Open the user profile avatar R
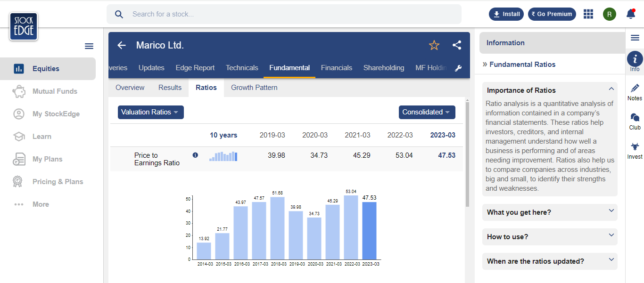The image size is (644, 283). point(610,14)
